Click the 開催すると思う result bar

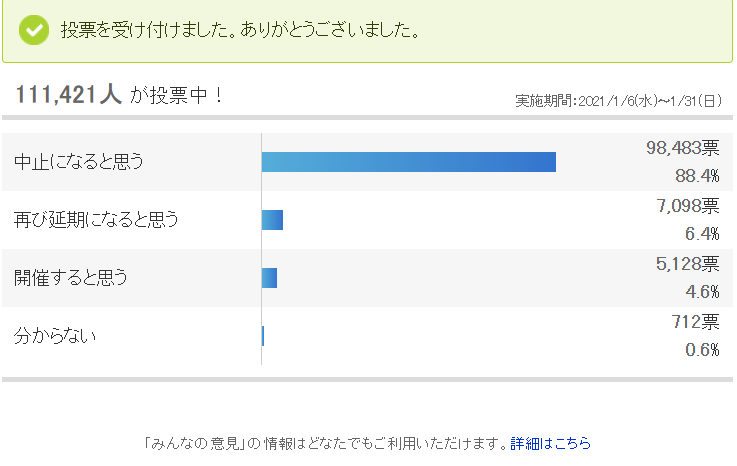coord(270,278)
